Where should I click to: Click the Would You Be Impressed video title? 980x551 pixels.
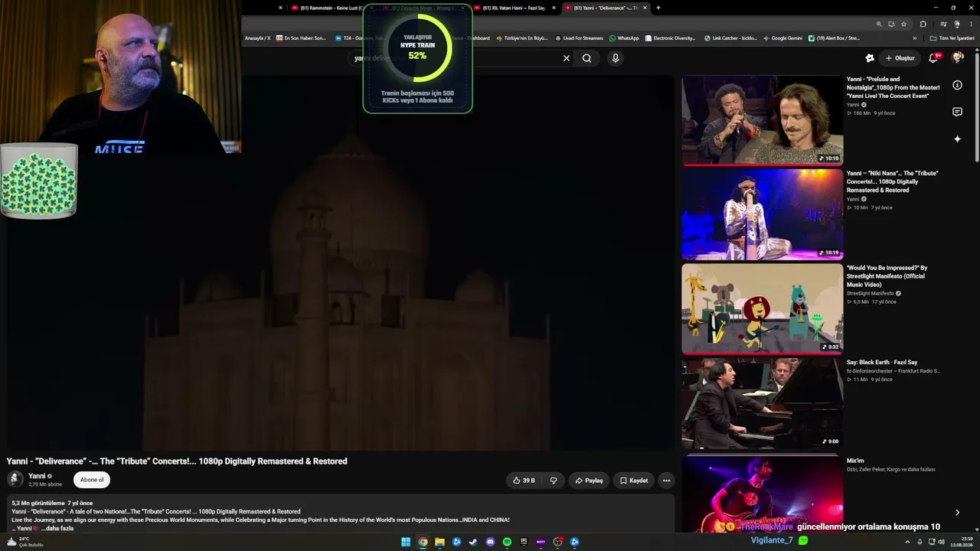(887, 276)
